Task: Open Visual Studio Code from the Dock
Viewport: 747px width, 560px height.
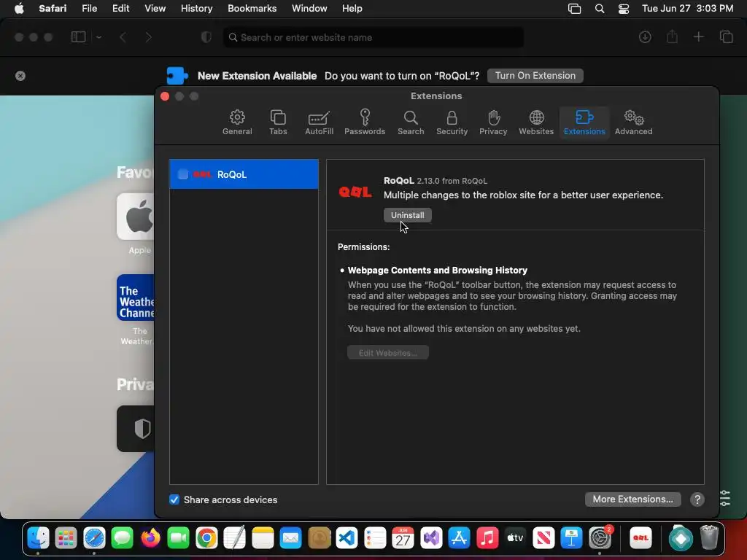Action: [x=347, y=538]
